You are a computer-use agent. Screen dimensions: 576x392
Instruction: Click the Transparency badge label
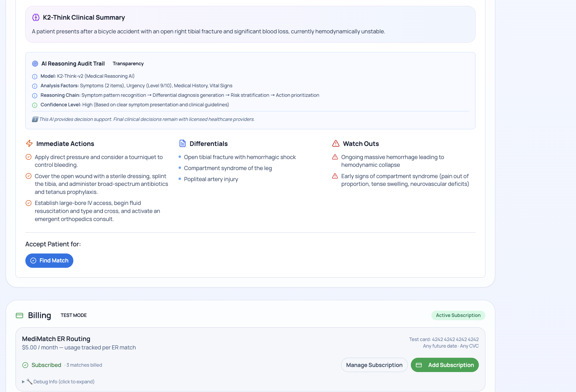(128, 64)
